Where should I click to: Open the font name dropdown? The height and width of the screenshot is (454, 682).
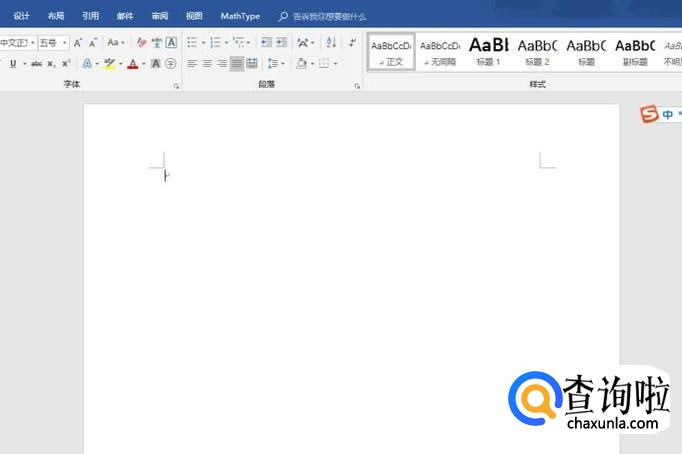(x=33, y=43)
